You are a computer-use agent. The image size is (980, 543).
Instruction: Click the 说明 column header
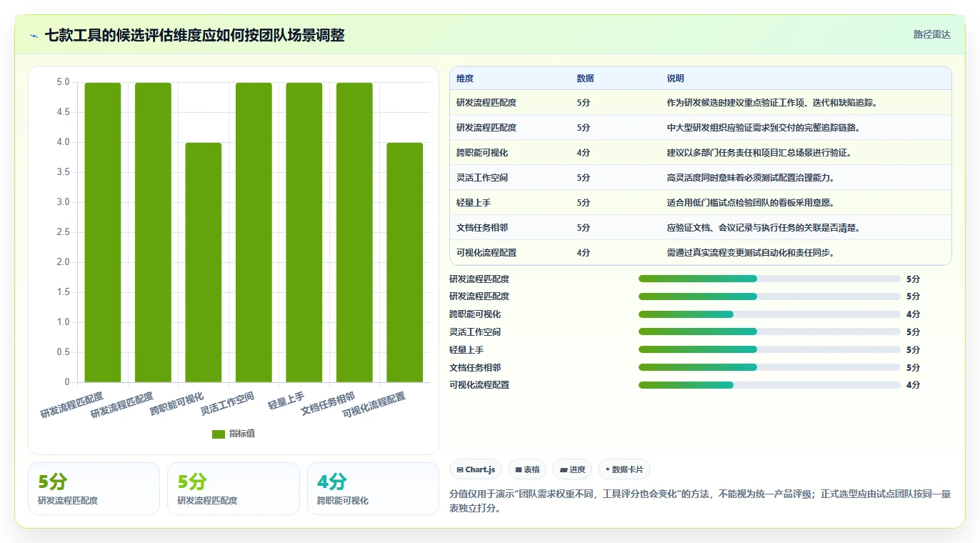(675, 78)
